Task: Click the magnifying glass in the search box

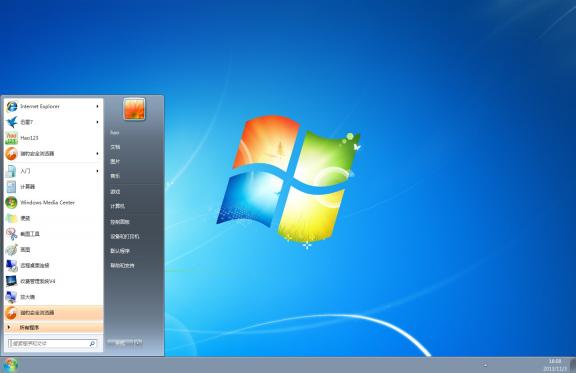Action: (x=92, y=344)
